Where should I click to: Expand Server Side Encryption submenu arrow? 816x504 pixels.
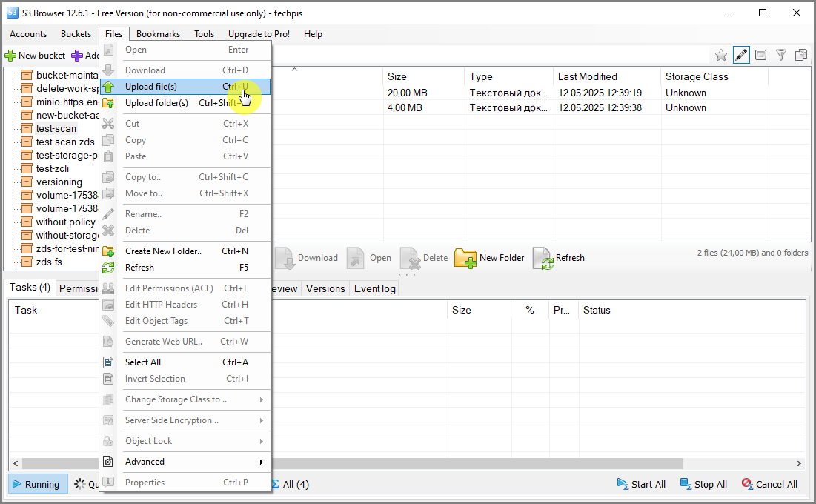tap(261, 421)
